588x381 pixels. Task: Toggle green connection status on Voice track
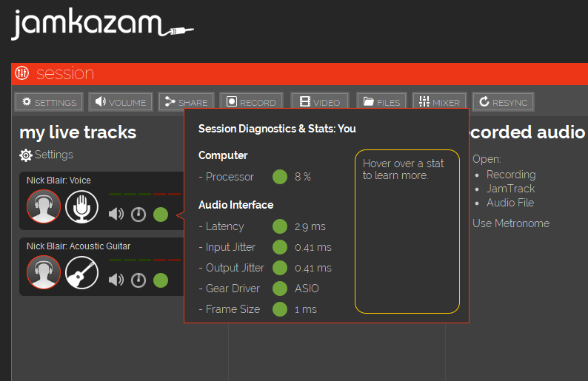click(x=161, y=215)
